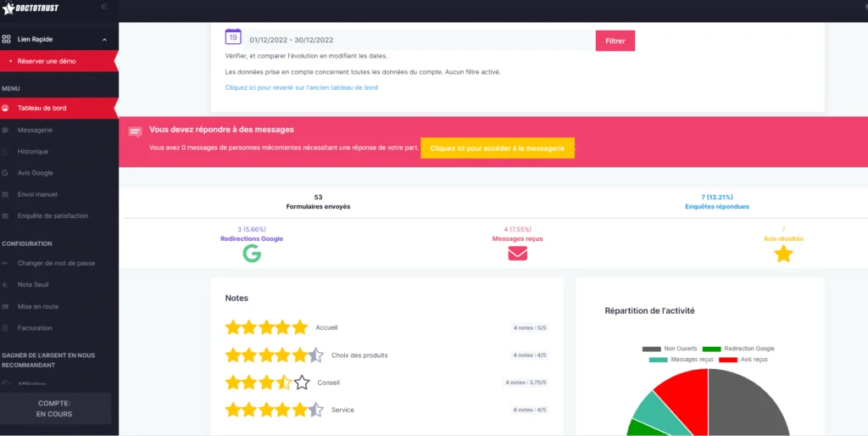The image size is (868, 436).
Task: Click the link to return to old dashboard
Action: click(301, 87)
